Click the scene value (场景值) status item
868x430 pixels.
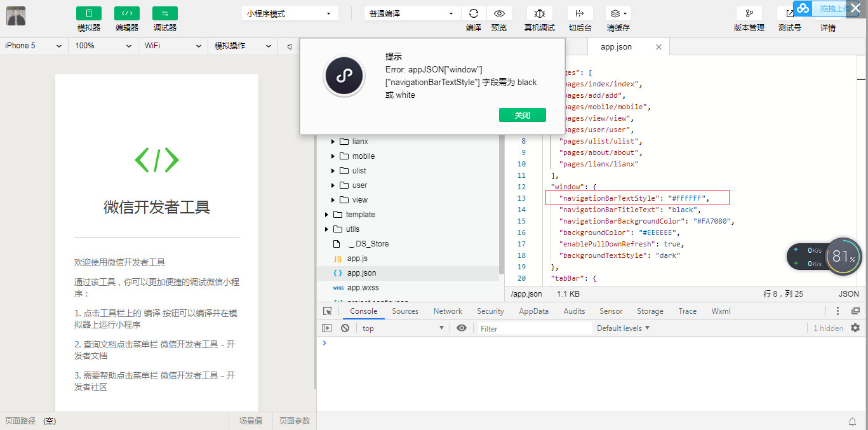pos(251,420)
